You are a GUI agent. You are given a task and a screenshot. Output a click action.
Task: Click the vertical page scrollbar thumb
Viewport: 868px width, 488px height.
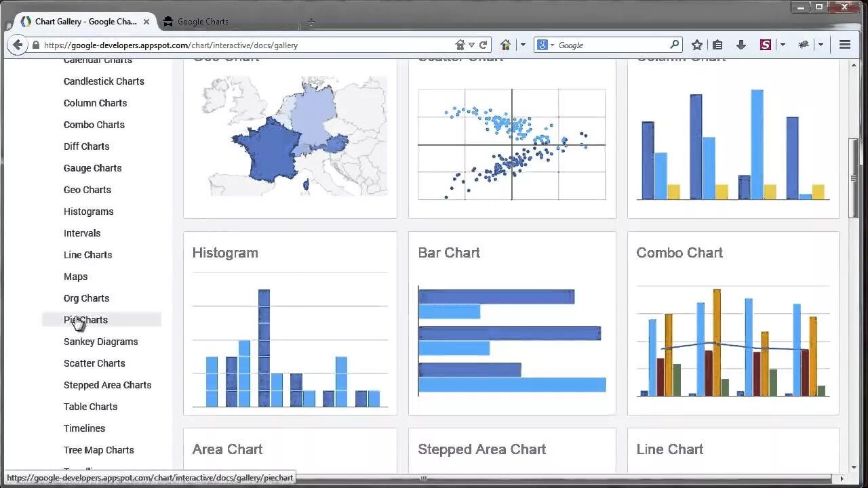(x=854, y=178)
